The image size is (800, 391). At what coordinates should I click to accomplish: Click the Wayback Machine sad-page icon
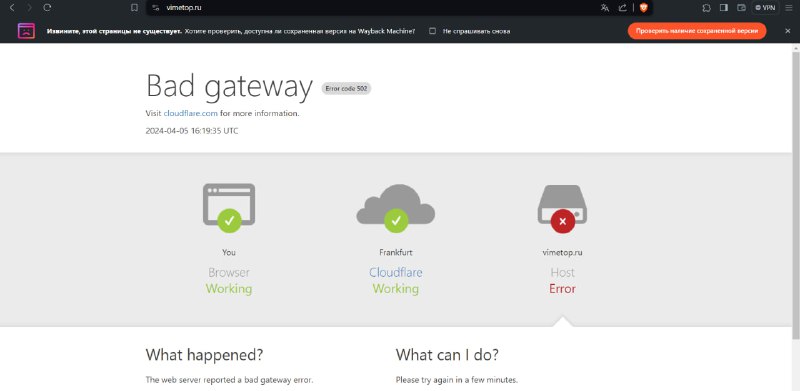(x=26, y=31)
